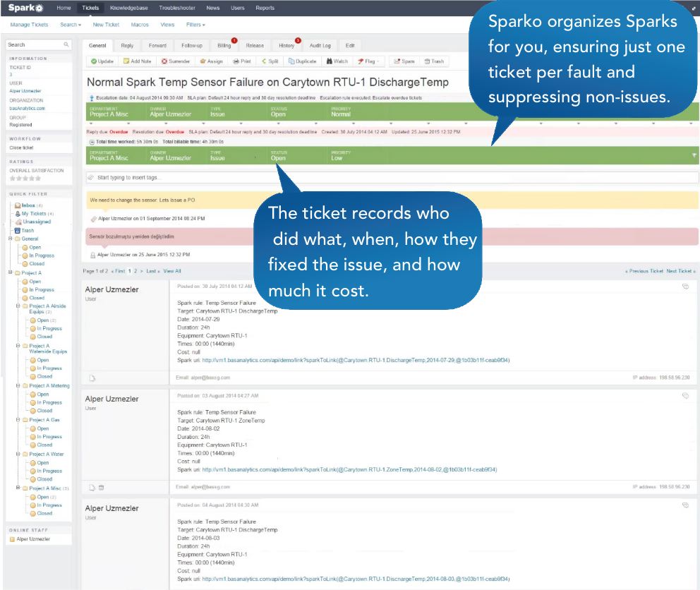Click the Next Ticket link
700x590 pixels.
(681, 271)
